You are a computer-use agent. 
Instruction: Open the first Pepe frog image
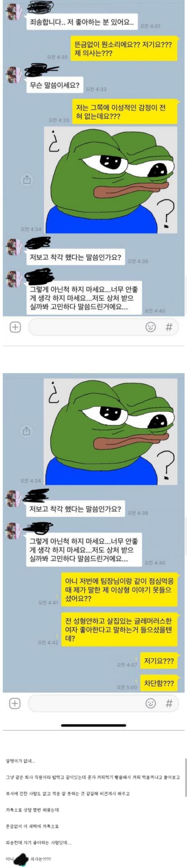click(111, 180)
